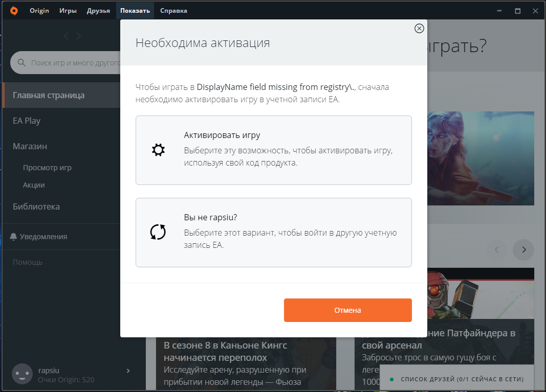This screenshot has height=392, width=546.
Task: Click the Отмена button
Action: pyautogui.click(x=348, y=310)
